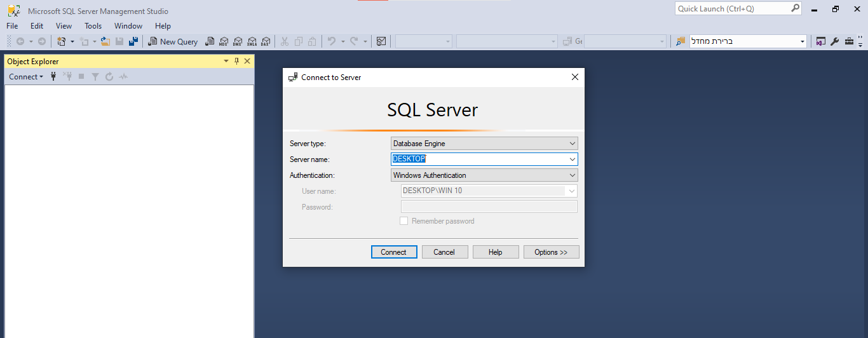Click the Quick Launch search field
This screenshot has height=338, width=868.
[732, 9]
